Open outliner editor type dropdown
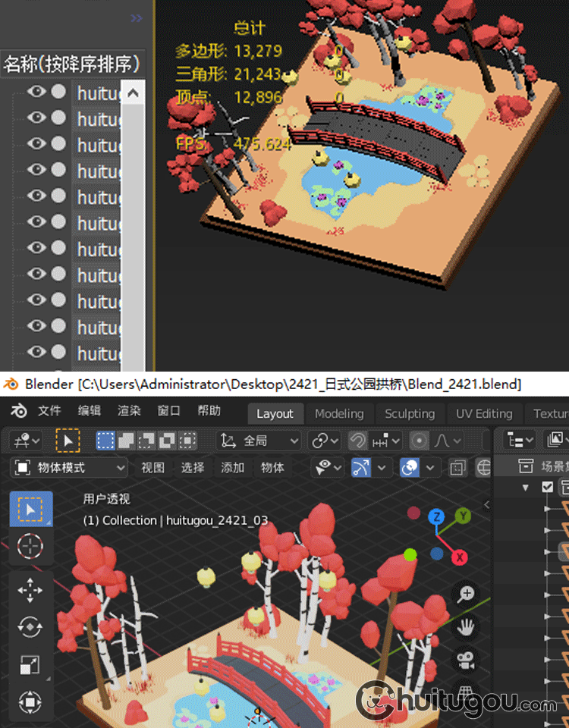The width and height of the screenshot is (569, 728). (x=520, y=439)
